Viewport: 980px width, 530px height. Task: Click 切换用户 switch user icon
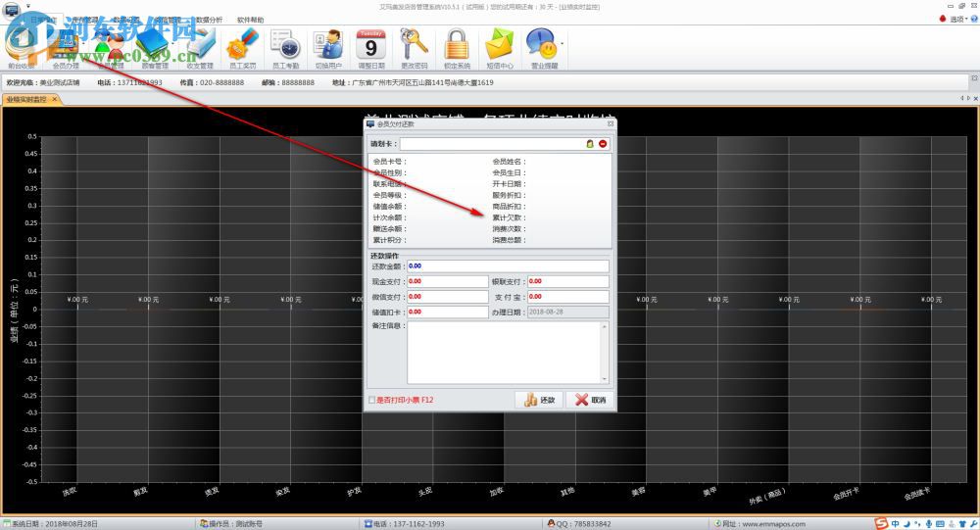pos(328,49)
